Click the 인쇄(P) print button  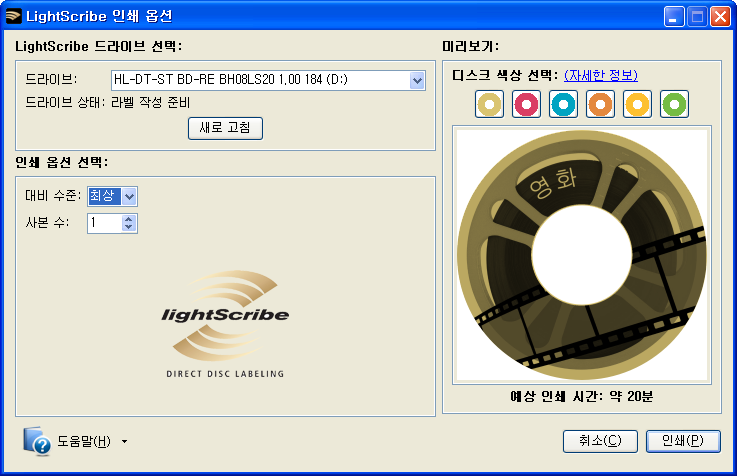[x=683, y=441]
